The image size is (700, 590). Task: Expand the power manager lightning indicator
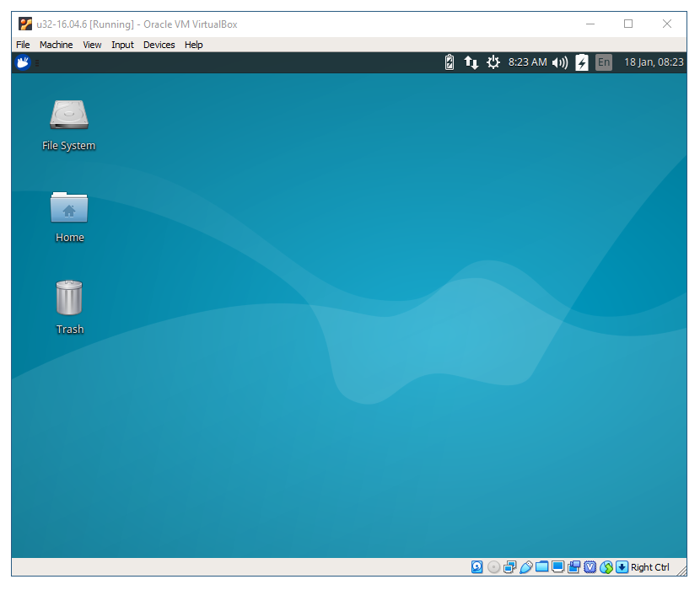[582, 62]
